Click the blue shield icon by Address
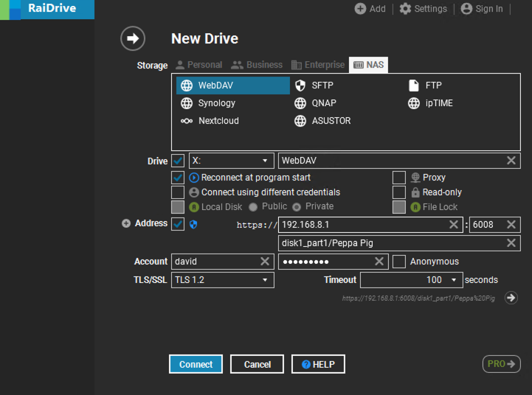 193,224
